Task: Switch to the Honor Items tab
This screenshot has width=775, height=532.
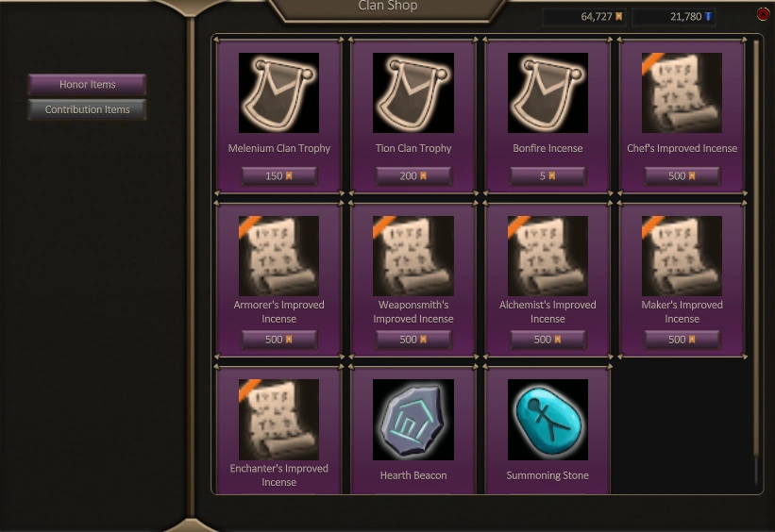Action: 87,85
